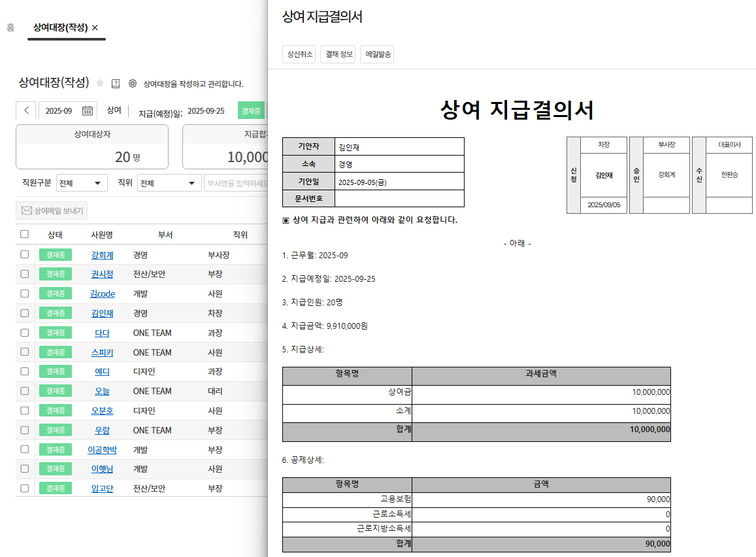Click the envelope icon for 상여메일 보내기
The width and height of the screenshot is (756, 557).
tap(27, 211)
